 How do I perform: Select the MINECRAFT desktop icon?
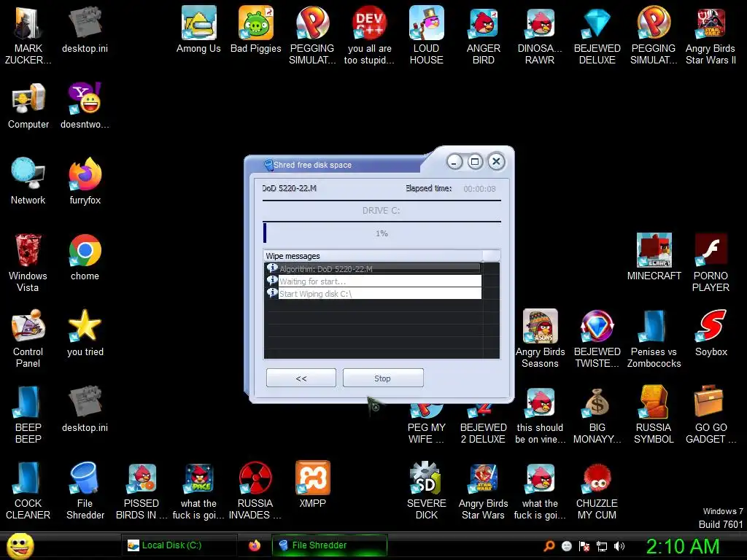tap(654, 257)
